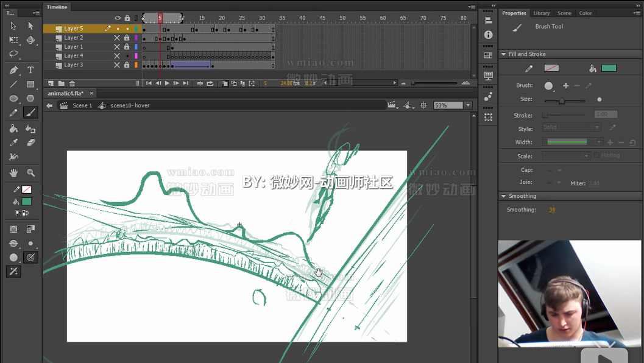Select the Selection arrow tool
The image size is (644, 363).
pyautogui.click(x=13, y=26)
